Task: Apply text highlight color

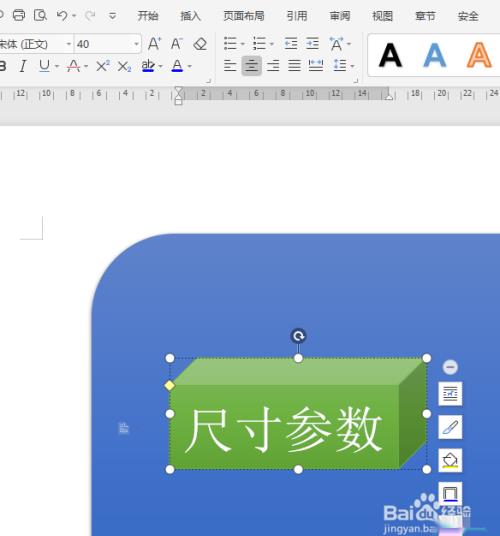Action: click(x=148, y=65)
